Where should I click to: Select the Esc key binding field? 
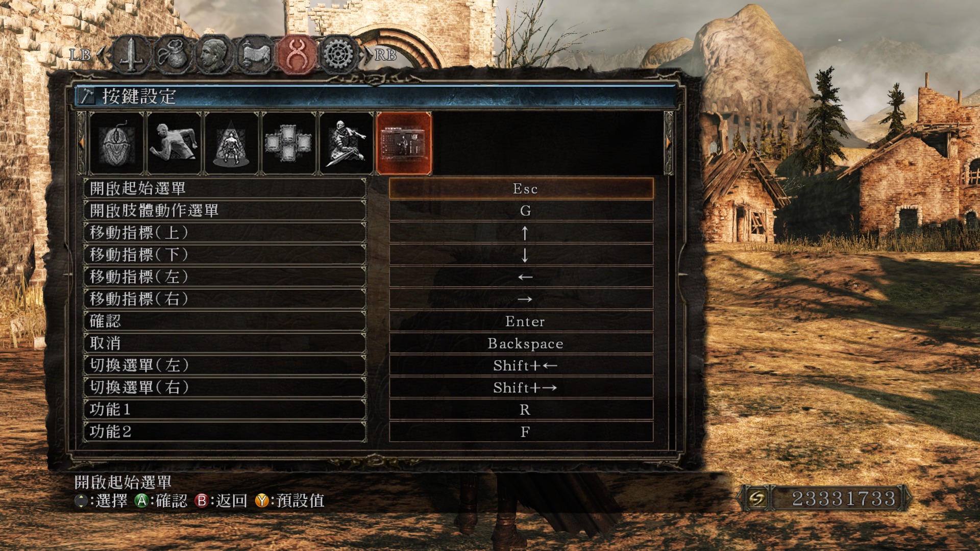(521, 188)
